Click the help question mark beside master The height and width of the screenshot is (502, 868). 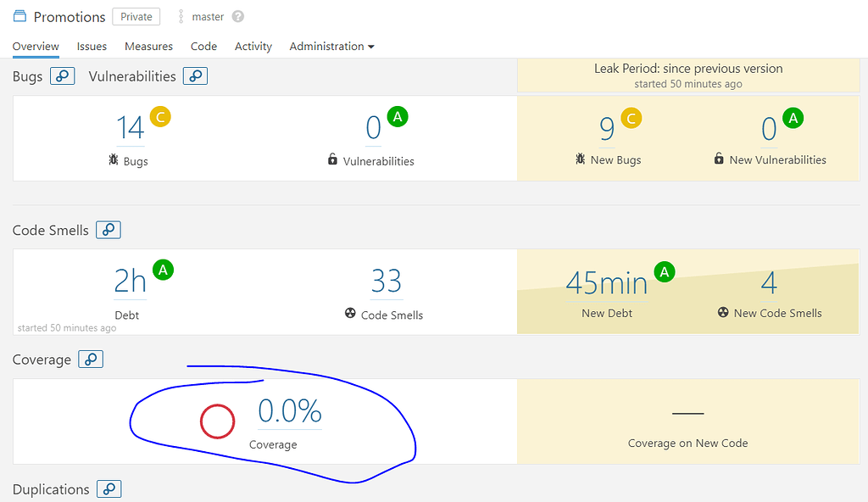(x=238, y=17)
